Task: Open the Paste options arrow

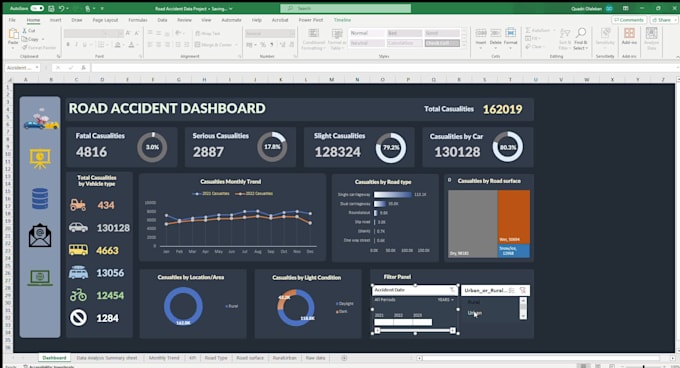Action: point(13,47)
